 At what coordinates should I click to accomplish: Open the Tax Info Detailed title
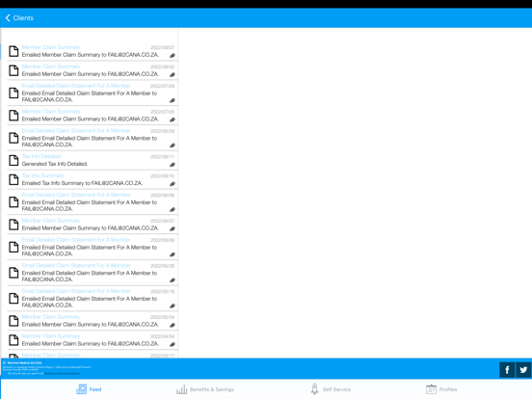click(41, 156)
